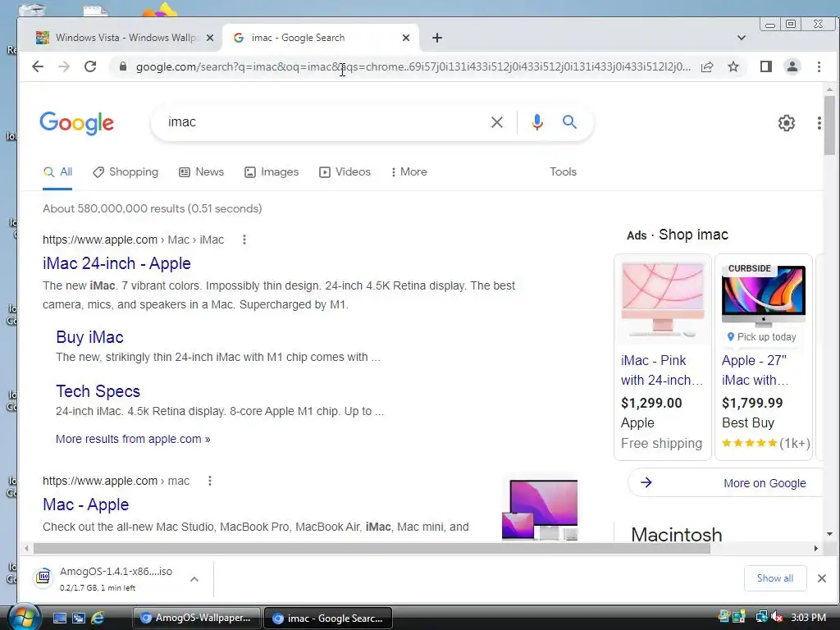
Task: Switch to Images results
Action: [272, 172]
